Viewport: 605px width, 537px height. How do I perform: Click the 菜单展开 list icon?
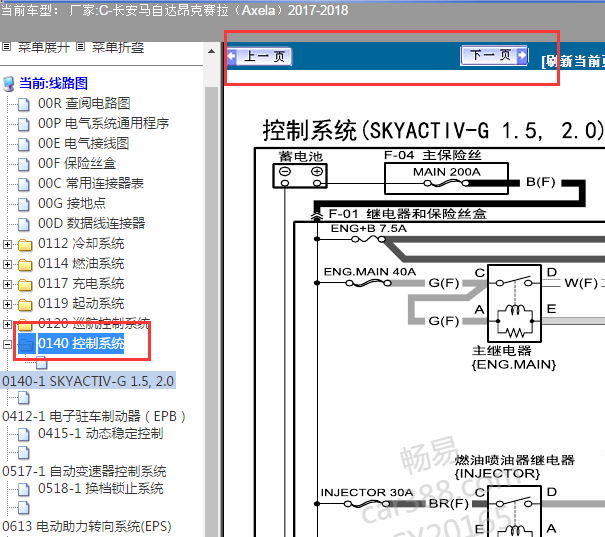pos(6,47)
